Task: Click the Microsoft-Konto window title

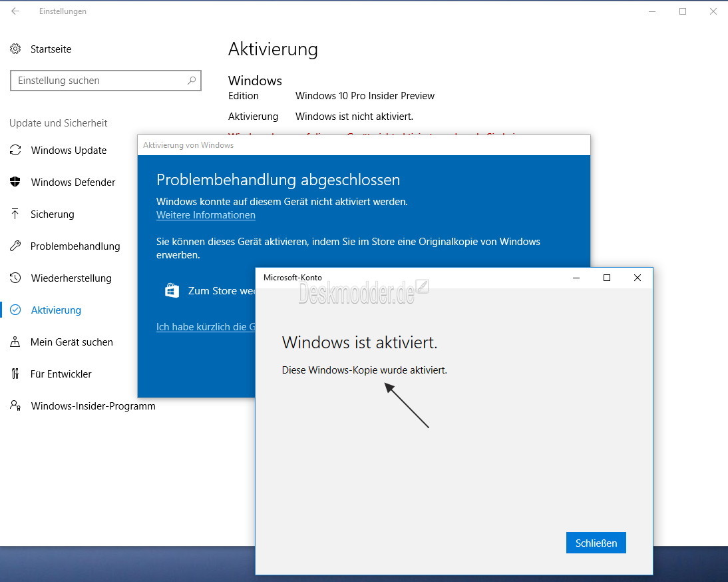Action: pos(293,277)
